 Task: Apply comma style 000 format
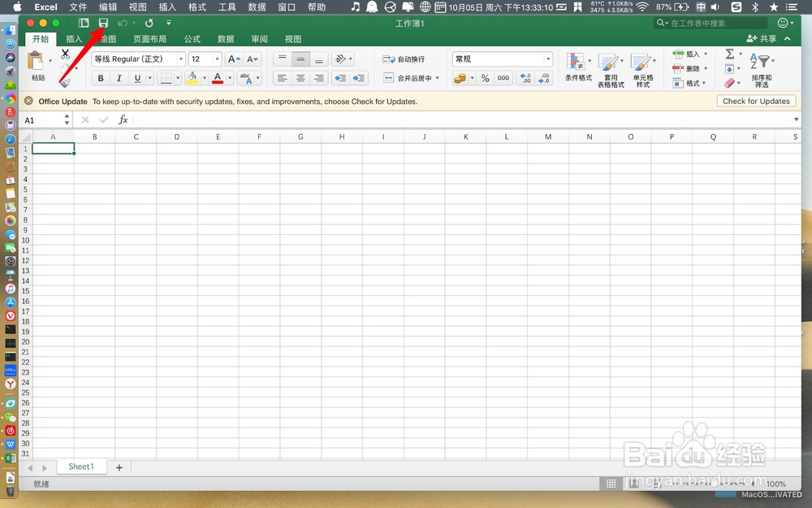pyautogui.click(x=503, y=78)
